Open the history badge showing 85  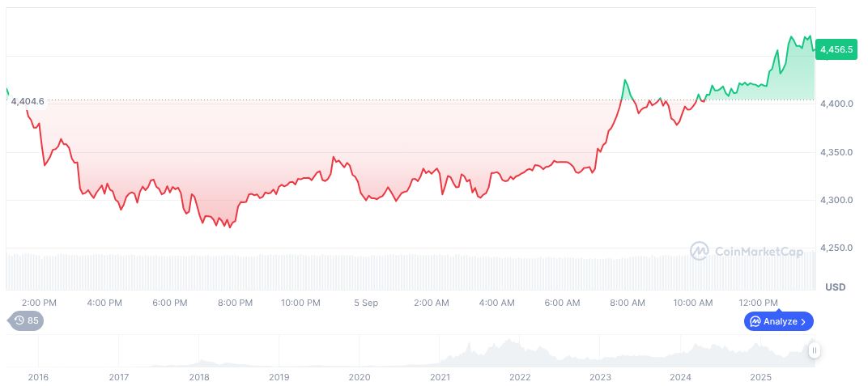(x=27, y=320)
